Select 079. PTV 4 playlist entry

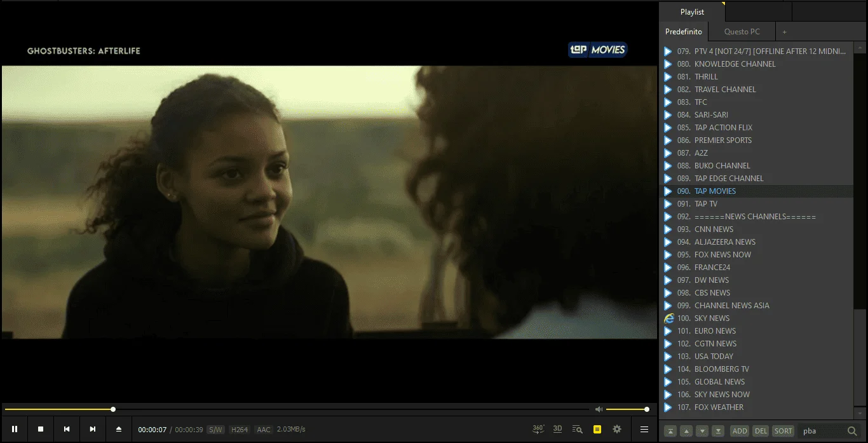(756, 51)
